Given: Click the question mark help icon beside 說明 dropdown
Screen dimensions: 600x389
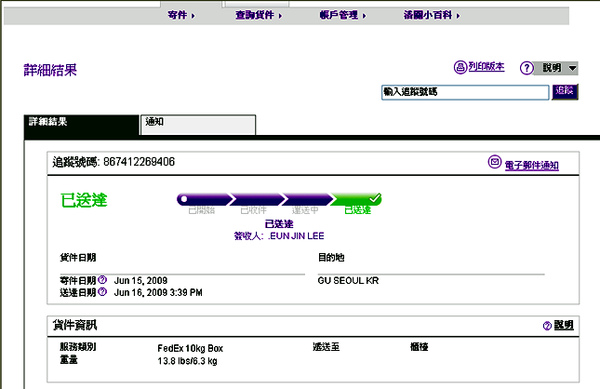Looking at the screenshot, I should pos(527,68).
